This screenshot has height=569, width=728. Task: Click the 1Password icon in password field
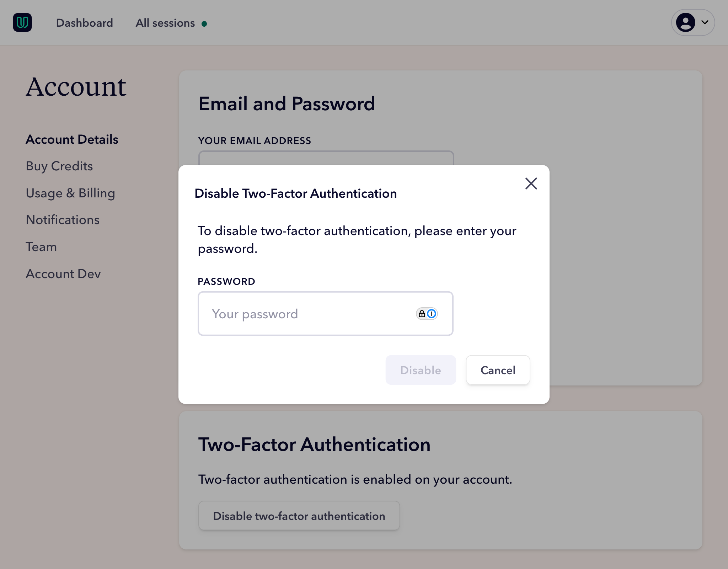432,314
